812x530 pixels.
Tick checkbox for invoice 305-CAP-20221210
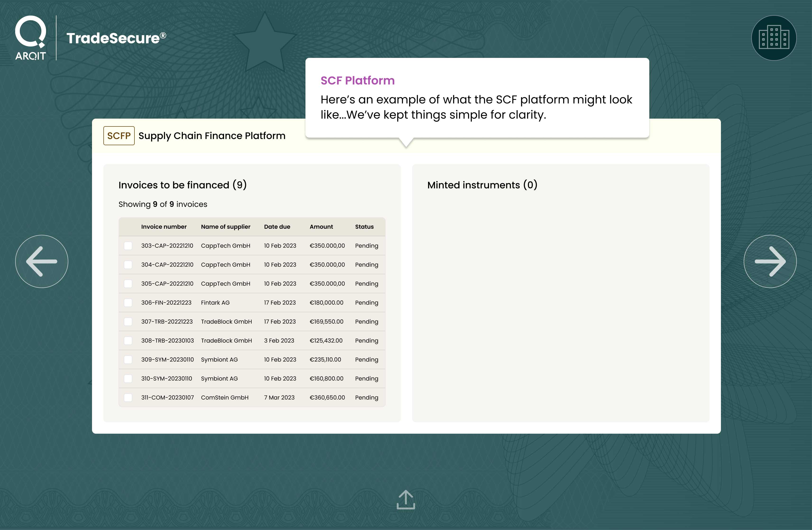coord(128,284)
